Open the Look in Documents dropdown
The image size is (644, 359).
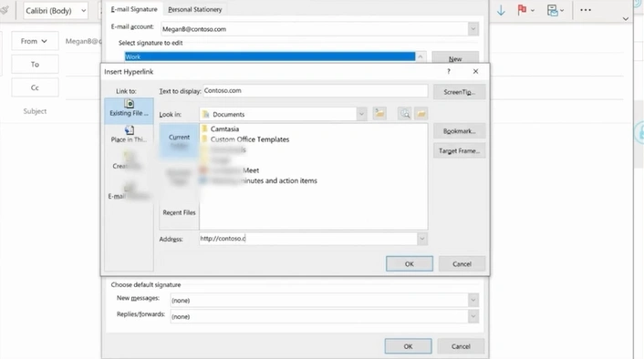[361, 114]
